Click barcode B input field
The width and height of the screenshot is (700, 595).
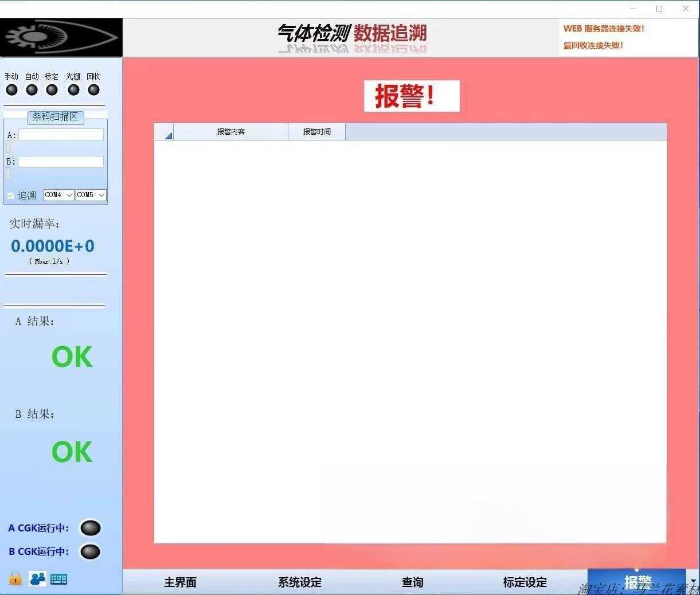click(61, 162)
